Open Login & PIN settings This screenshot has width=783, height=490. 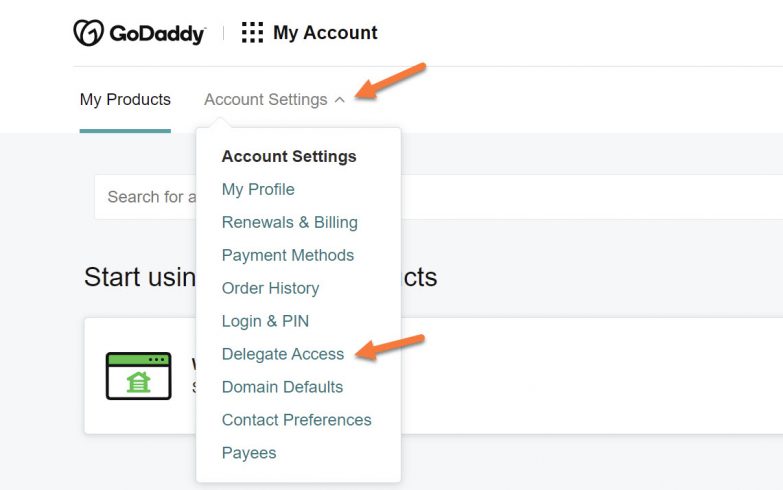coord(265,321)
